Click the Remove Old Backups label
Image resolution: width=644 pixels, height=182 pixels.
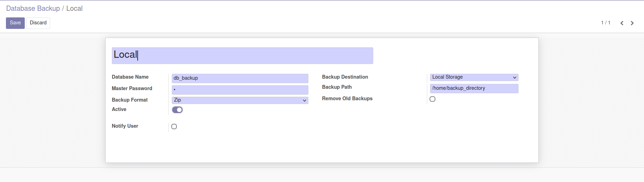click(347, 98)
